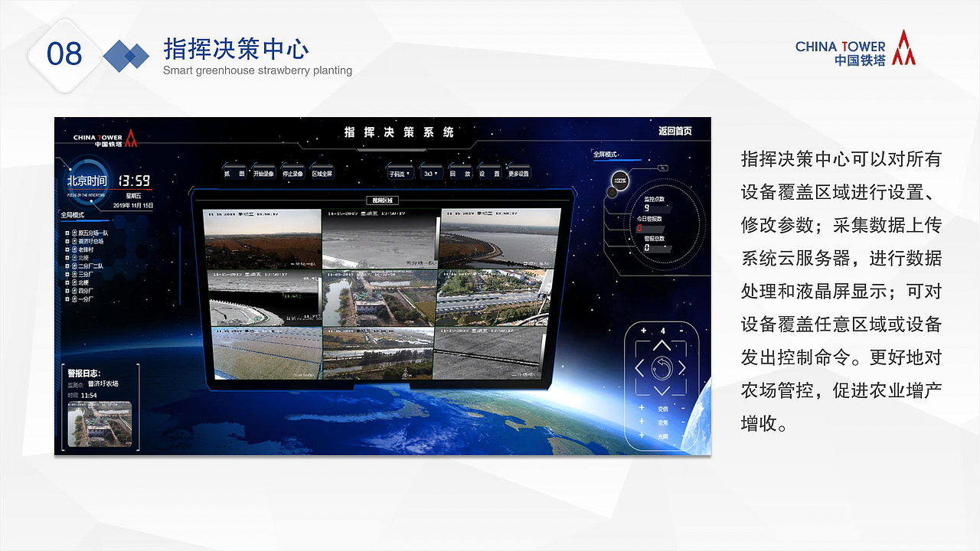Screen dimensions: 980x551
Task: Click plus next to 变倍 zoom
Action: coord(642,407)
